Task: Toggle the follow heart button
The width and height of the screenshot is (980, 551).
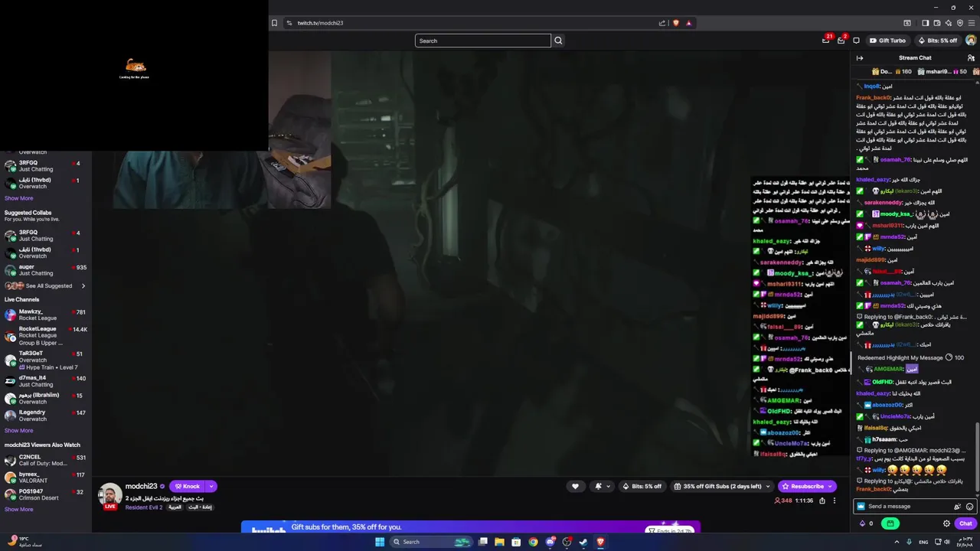Action: coord(575,486)
